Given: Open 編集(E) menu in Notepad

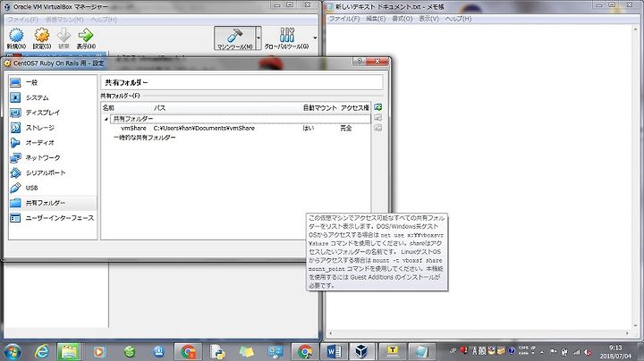Looking at the screenshot, I should pos(376,19).
